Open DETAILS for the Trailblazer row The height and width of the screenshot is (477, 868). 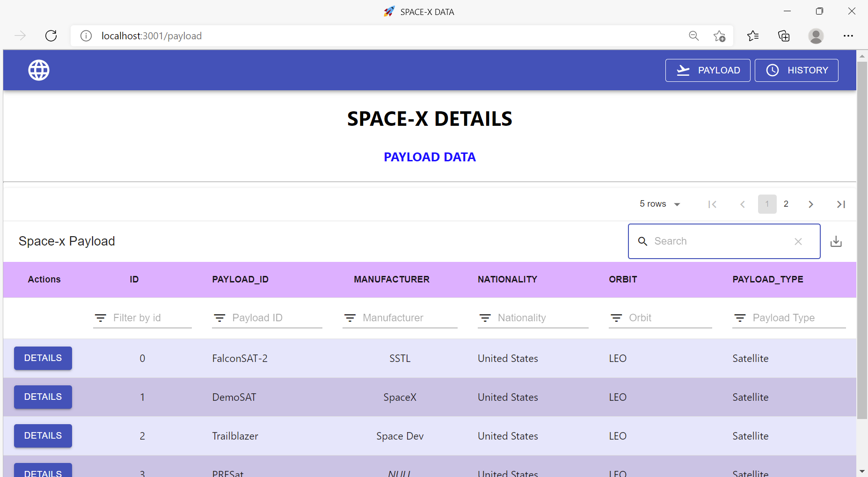click(43, 435)
